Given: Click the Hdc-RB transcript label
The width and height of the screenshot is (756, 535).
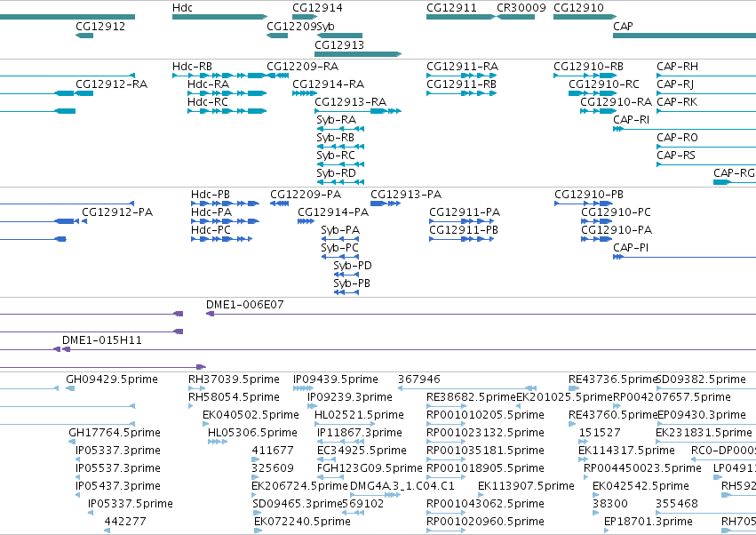Looking at the screenshot, I should coord(192,66).
